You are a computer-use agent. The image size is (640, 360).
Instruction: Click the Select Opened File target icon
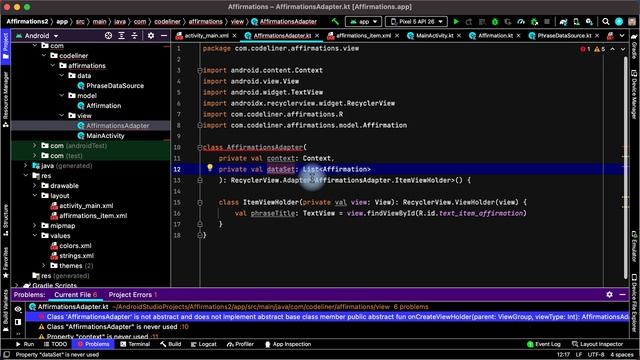pos(108,36)
